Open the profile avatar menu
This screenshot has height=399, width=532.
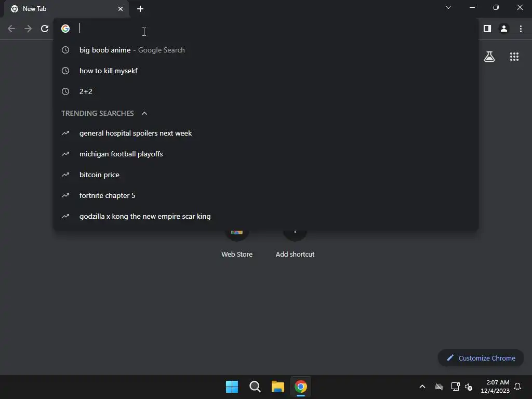(x=504, y=29)
